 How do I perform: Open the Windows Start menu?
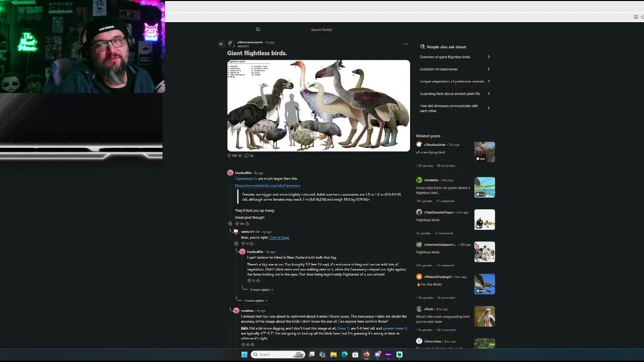244,354
